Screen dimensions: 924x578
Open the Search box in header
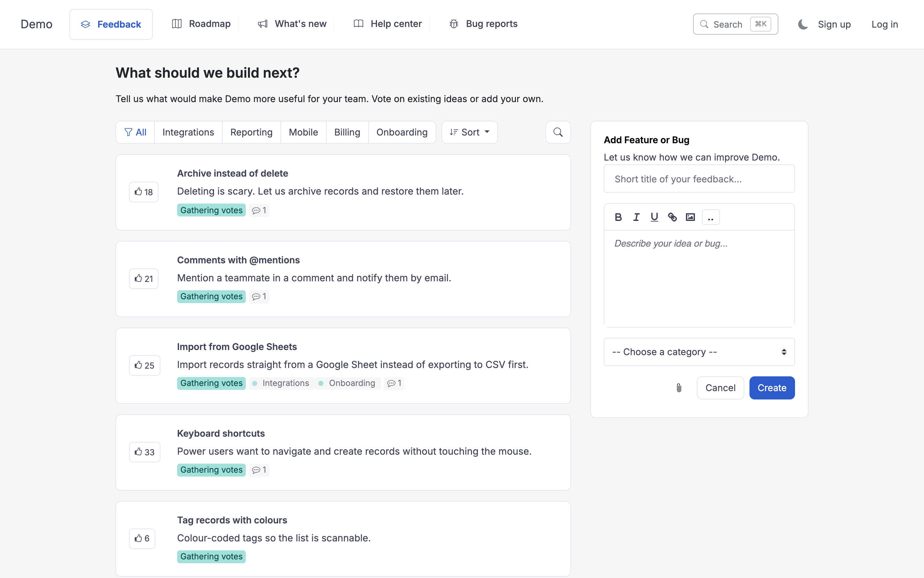coord(735,24)
